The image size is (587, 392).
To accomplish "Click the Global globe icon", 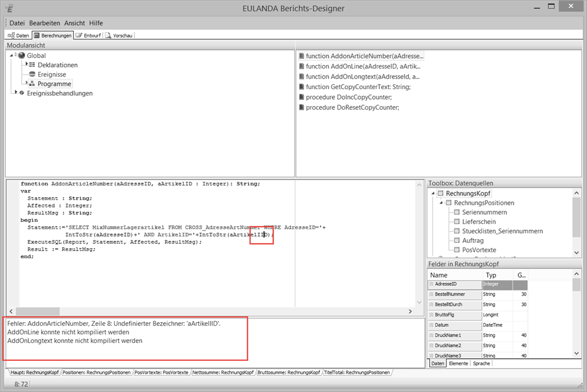I will click(21, 55).
